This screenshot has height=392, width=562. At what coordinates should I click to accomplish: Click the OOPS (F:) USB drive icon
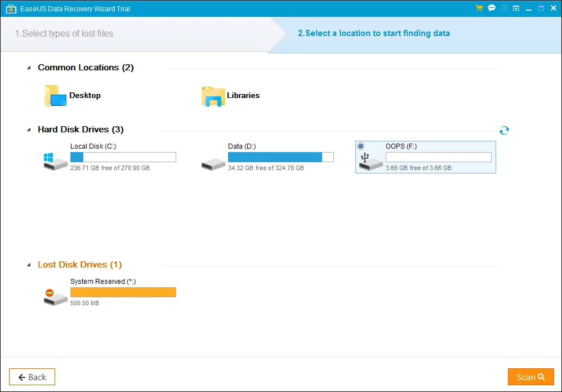point(371,161)
